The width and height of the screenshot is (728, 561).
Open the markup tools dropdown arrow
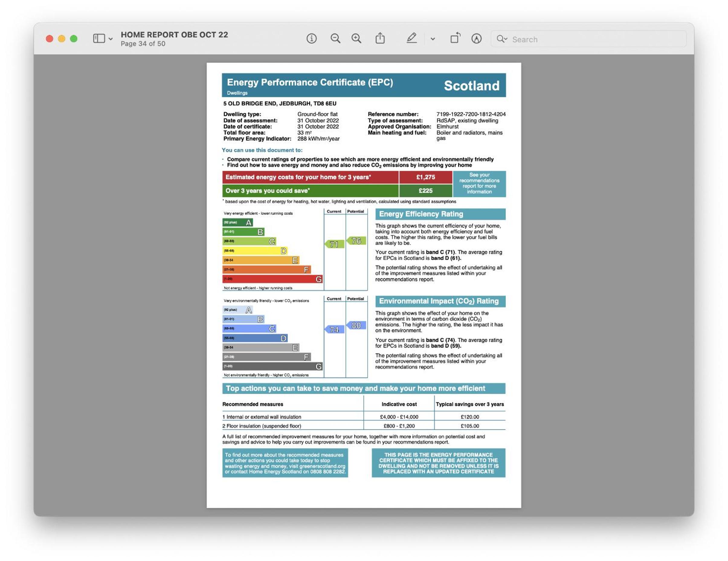click(433, 39)
